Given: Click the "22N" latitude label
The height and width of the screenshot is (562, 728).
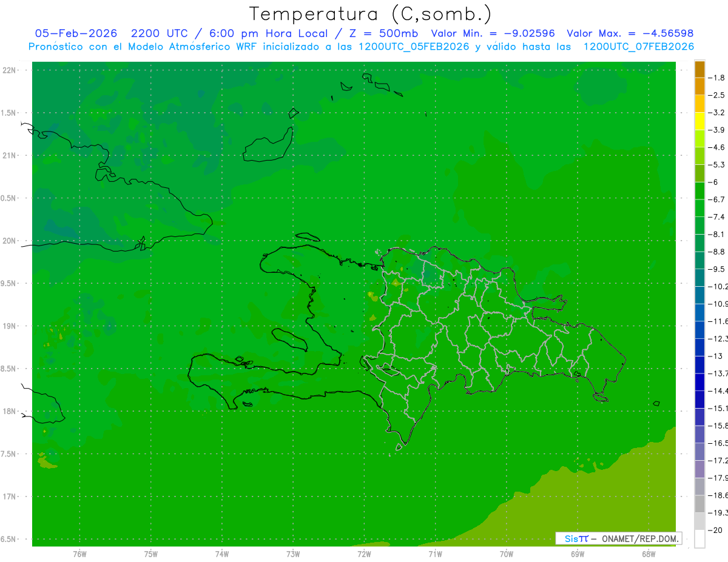Looking at the screenshot, I should click(x=9, y=70).
